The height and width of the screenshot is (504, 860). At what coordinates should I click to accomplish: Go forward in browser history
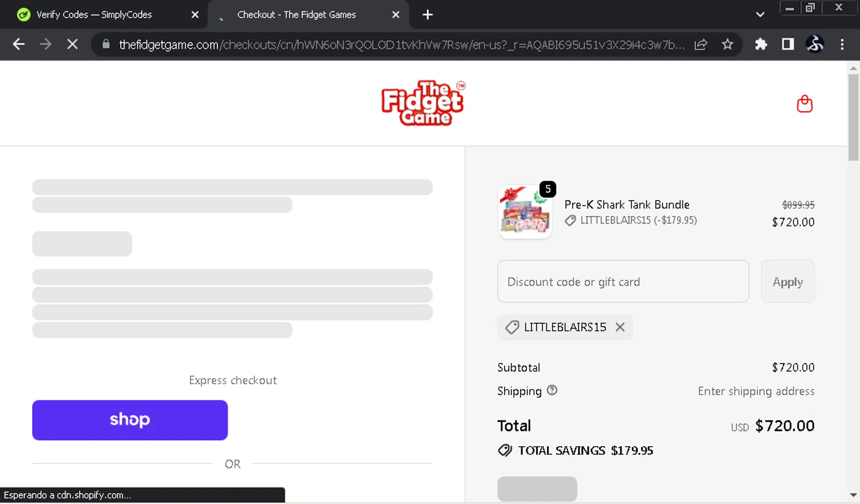pyautogui.click(x=45, y=44)
